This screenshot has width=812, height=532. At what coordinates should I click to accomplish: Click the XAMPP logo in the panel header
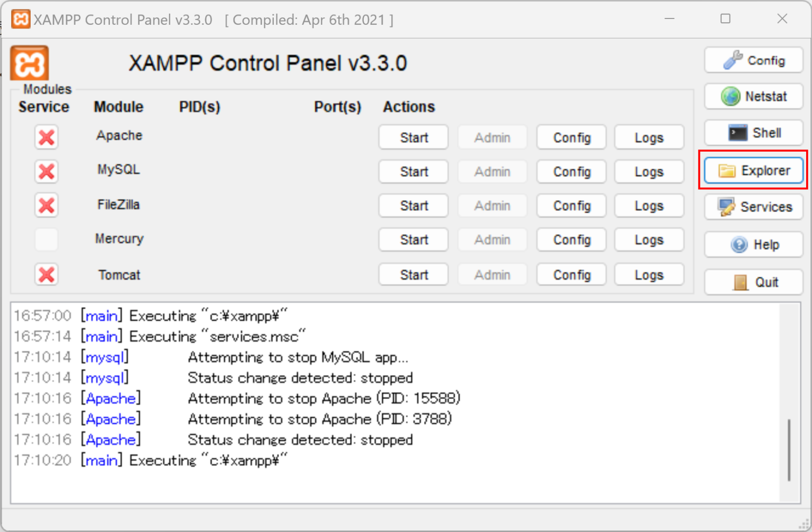point(29,63)
